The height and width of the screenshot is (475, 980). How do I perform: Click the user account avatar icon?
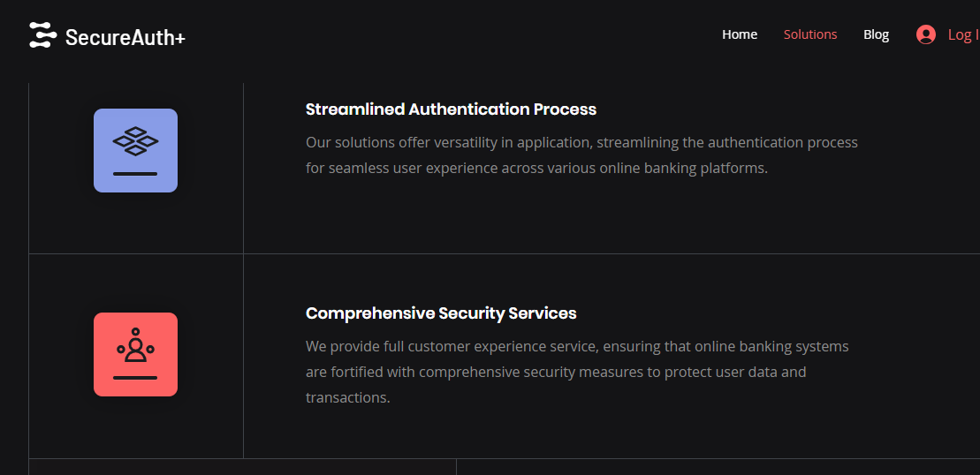926,34
